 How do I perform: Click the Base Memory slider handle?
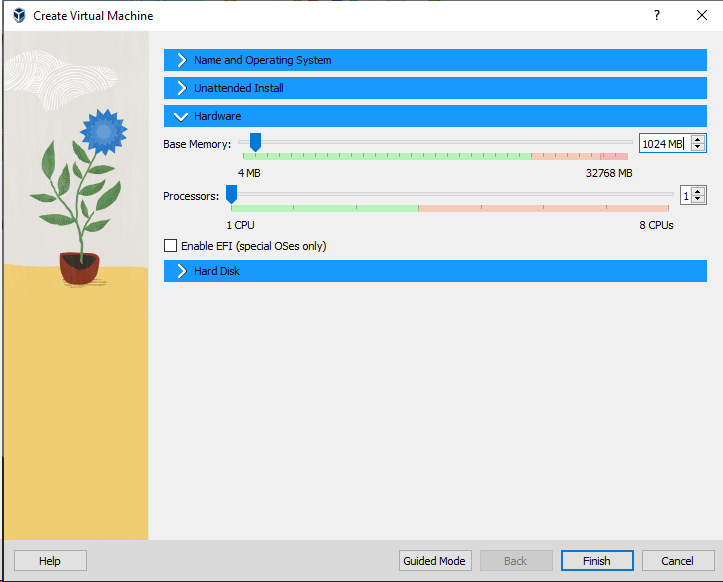coord(255,143)
